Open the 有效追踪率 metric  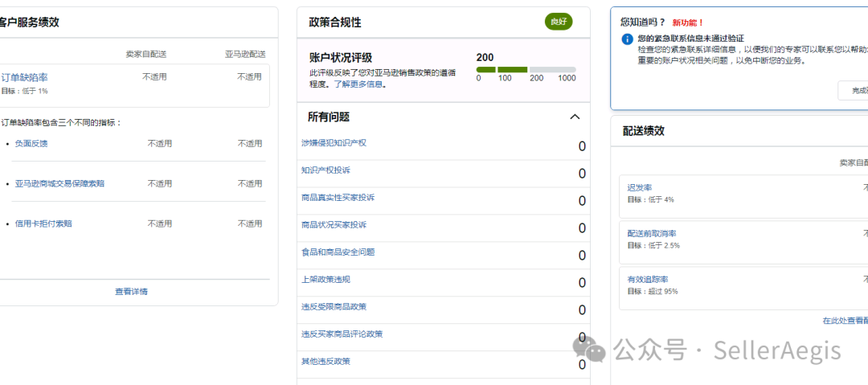click(x=648, y=280)
